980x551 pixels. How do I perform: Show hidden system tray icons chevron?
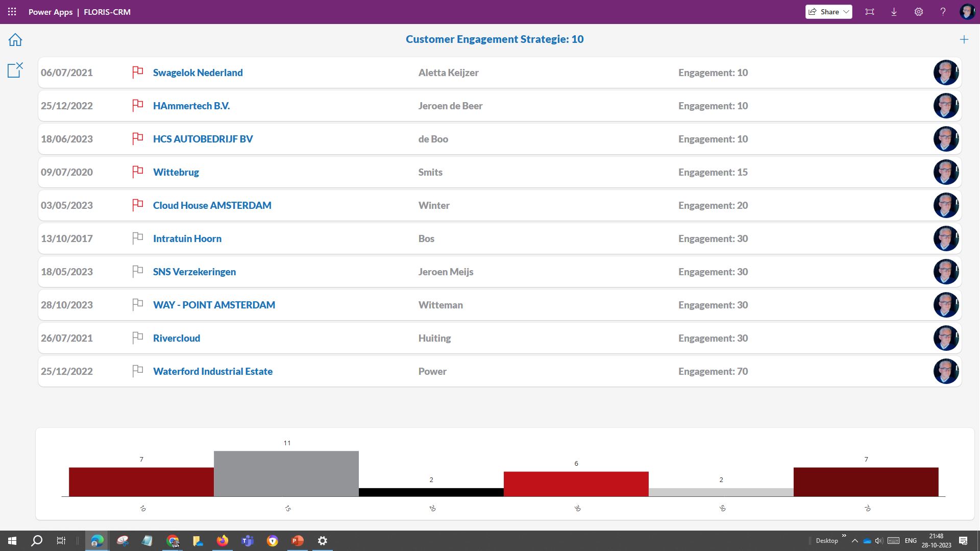point(855,540)
